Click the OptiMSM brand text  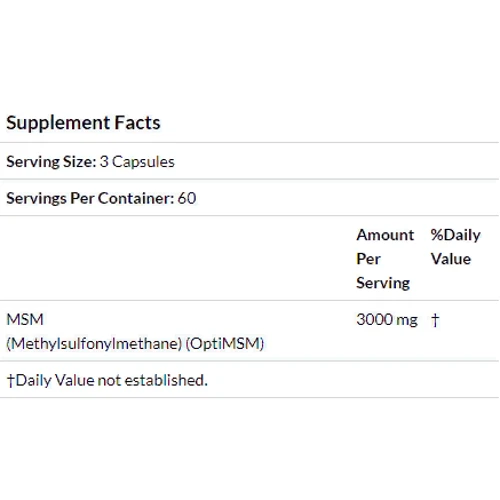pos(225,344)
